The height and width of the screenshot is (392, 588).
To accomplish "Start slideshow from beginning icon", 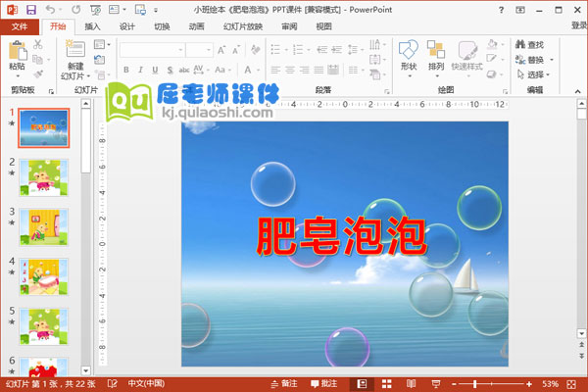I will coord(96,10).
